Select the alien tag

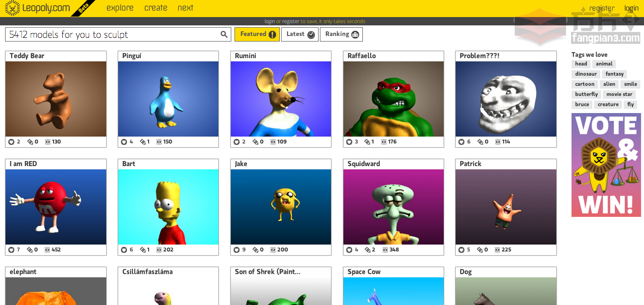[x=609, y=84]
